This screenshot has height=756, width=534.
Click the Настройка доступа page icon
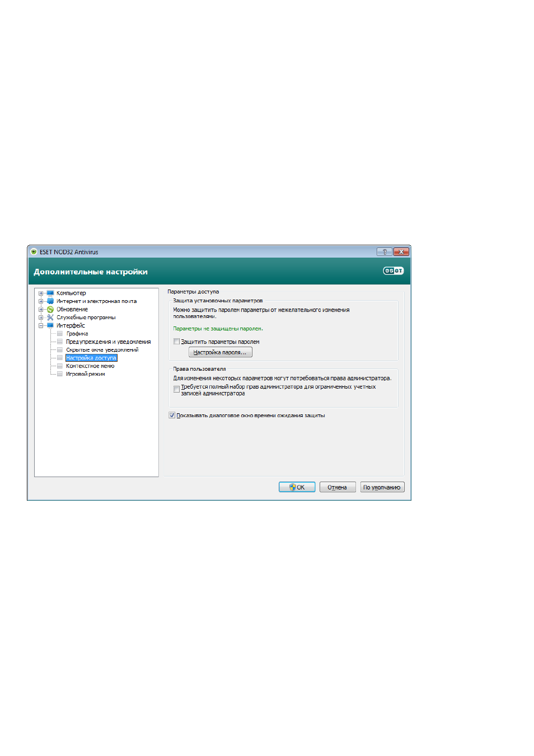60,358
